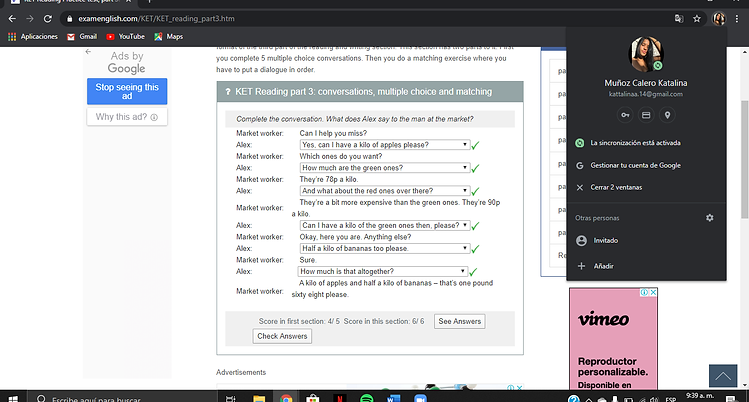The height and width of the screenshot is (402, 749).
Task: Click the translate page icon in address bar
Action: click(679, 19)
